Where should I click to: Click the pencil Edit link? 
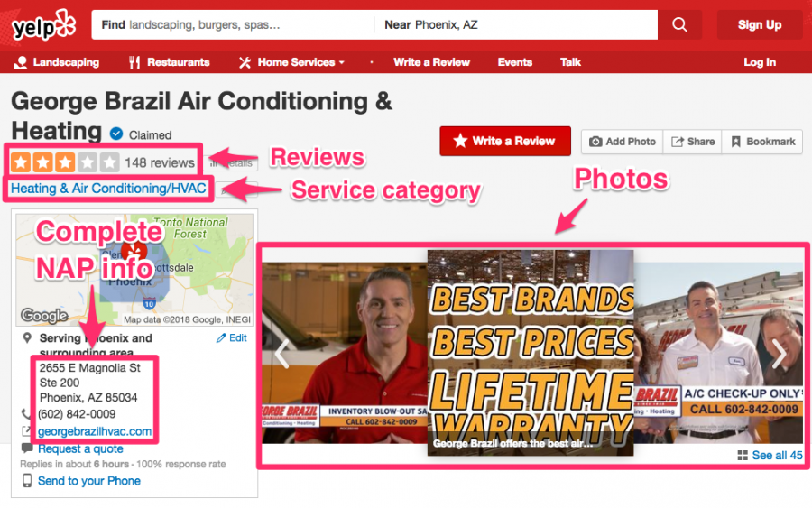tap(232, 337)
